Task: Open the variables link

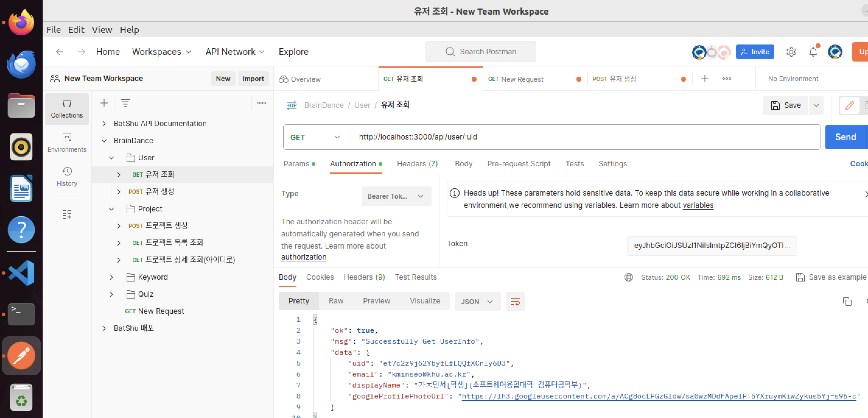Action: point(698,205)
